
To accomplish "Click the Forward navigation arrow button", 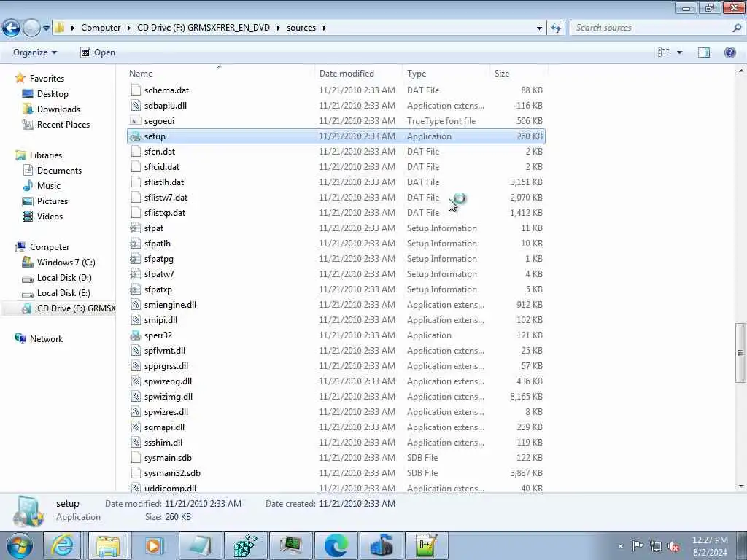I will tap(31, 28).
